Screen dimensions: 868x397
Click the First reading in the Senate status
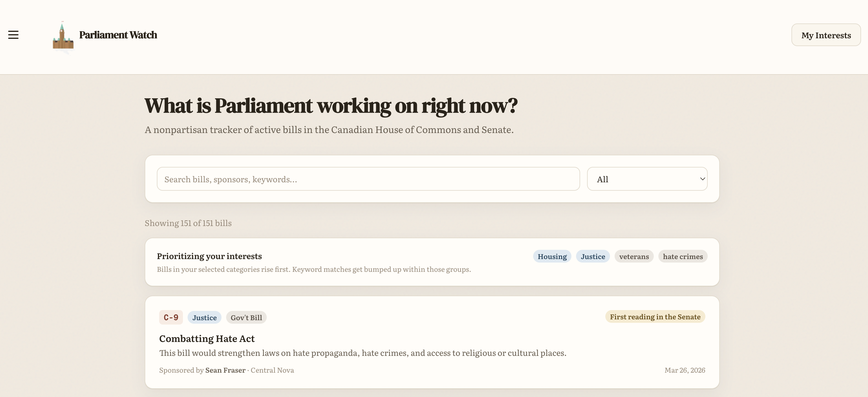(x=655, y=316)
